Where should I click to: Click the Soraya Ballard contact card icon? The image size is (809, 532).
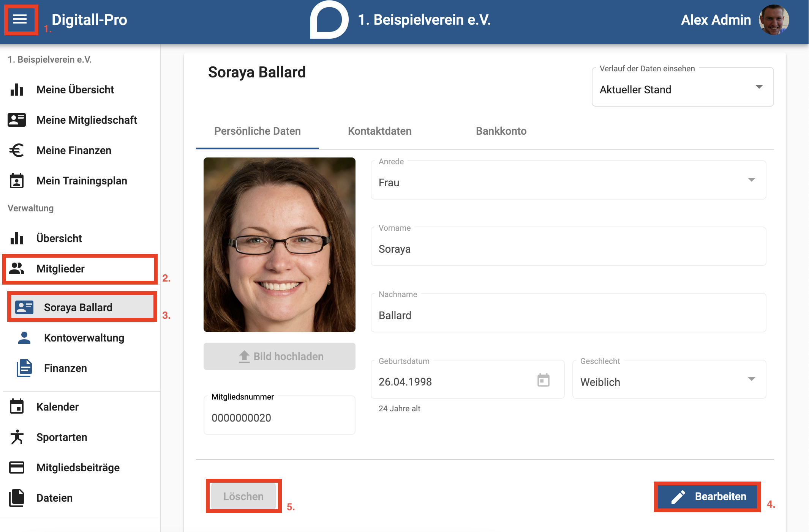pyautogui.click(x=24, y=307)
